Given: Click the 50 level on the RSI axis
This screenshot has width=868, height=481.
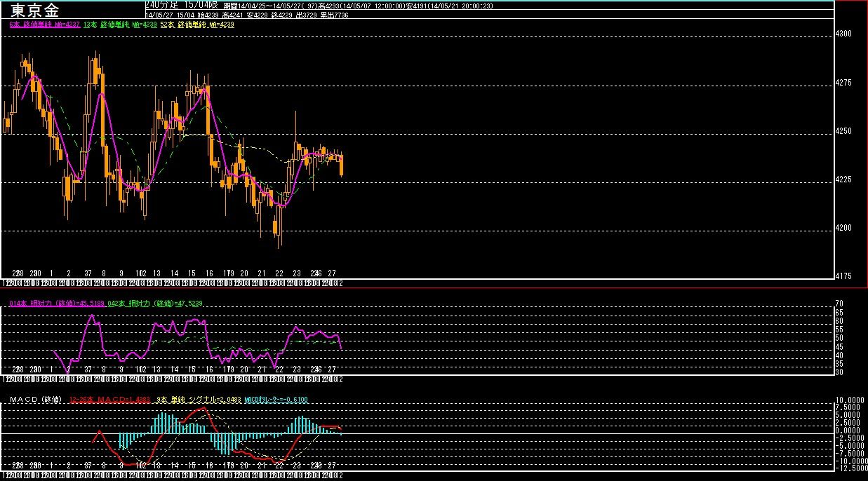Looking at the screenshot, I should (839, 338).
